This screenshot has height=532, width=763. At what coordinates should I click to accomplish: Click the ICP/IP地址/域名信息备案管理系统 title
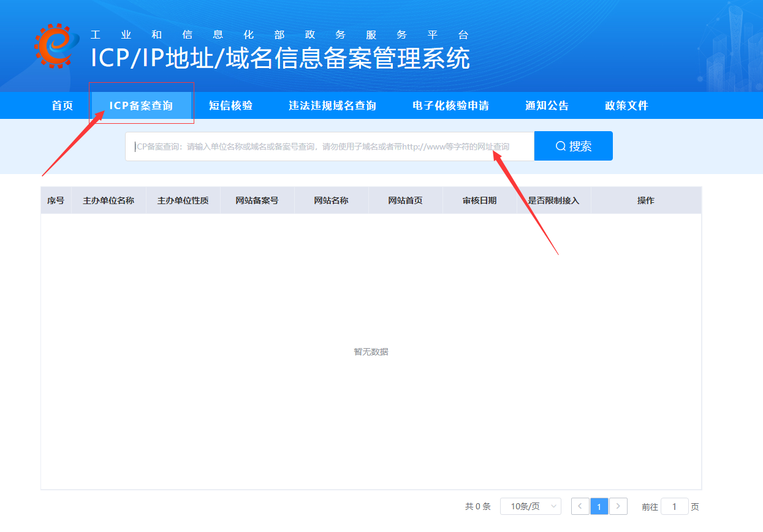[x=280, y=58]
